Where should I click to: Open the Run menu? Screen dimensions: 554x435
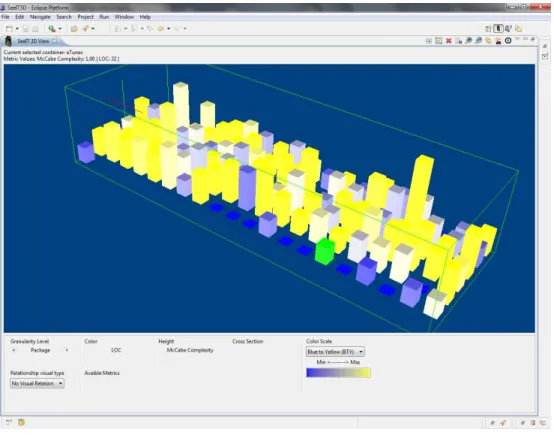click(104, 17)
